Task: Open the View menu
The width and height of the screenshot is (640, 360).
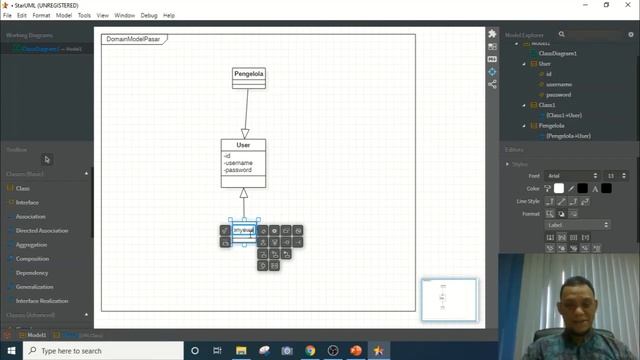Action: click(102, 16)
